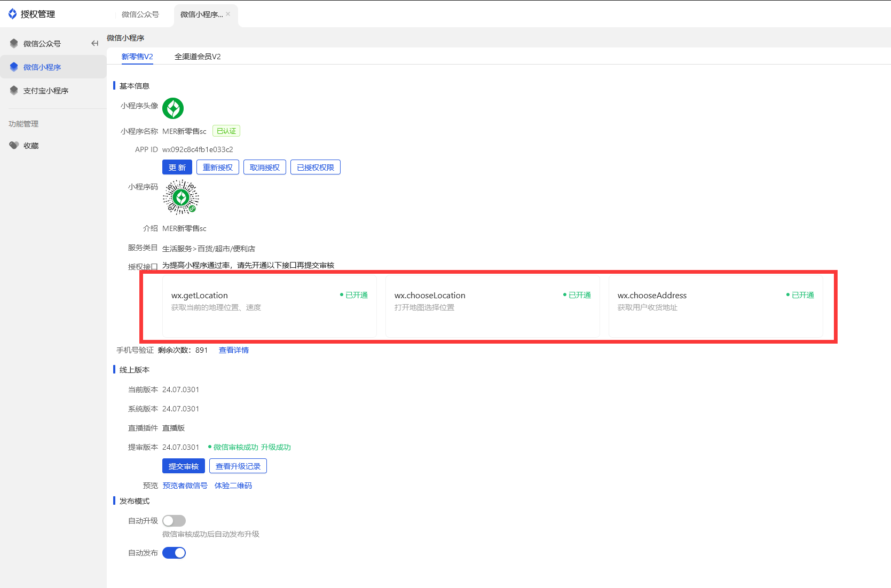Switch to the 微信公众号 top tab
This screenshot has height=588, width=891.
click(x=140, y=14)
